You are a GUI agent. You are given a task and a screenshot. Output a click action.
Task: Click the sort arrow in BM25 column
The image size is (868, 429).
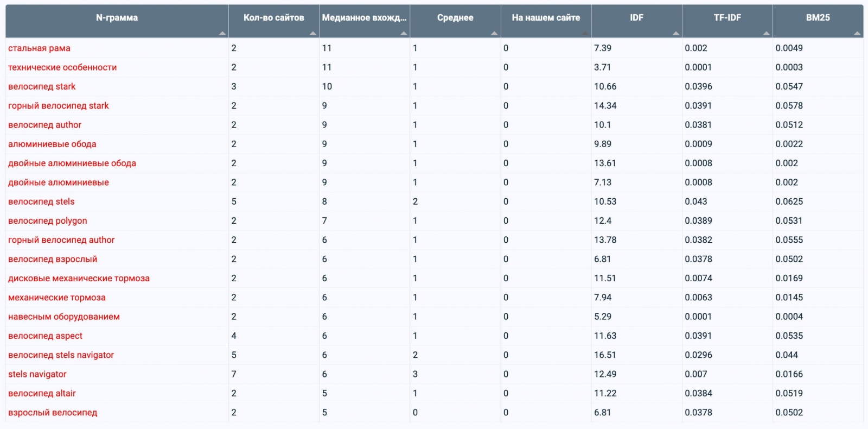tap(857, 34)
